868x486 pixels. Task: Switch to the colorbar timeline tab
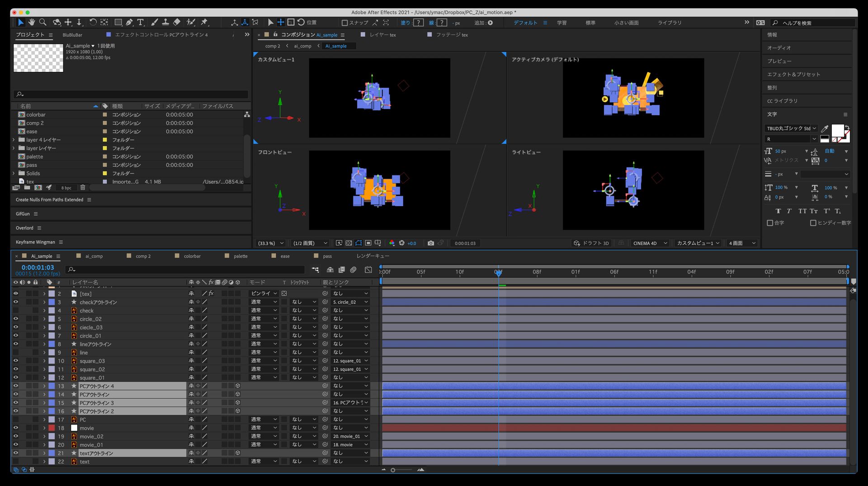192,256
